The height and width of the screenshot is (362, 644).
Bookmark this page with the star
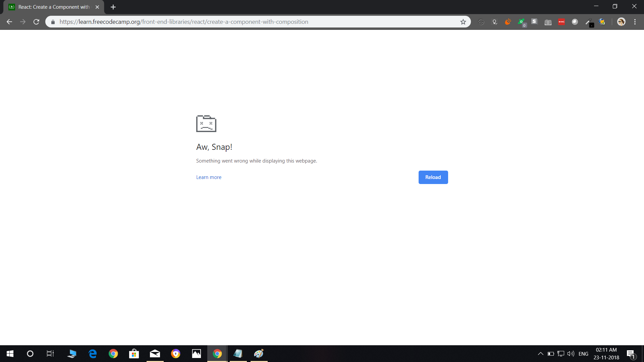coord(463,21)
